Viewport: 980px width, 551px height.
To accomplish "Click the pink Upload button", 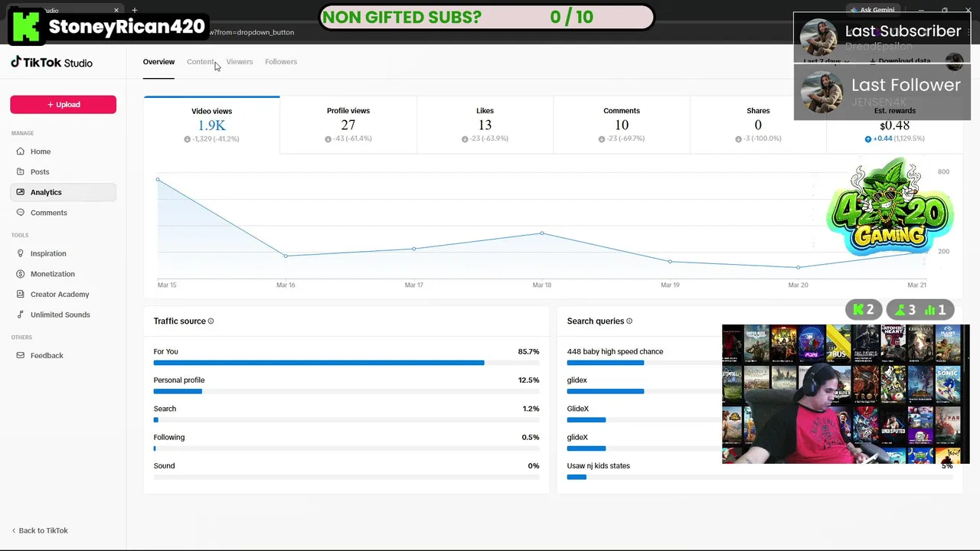I will click(x=63, y=105).
